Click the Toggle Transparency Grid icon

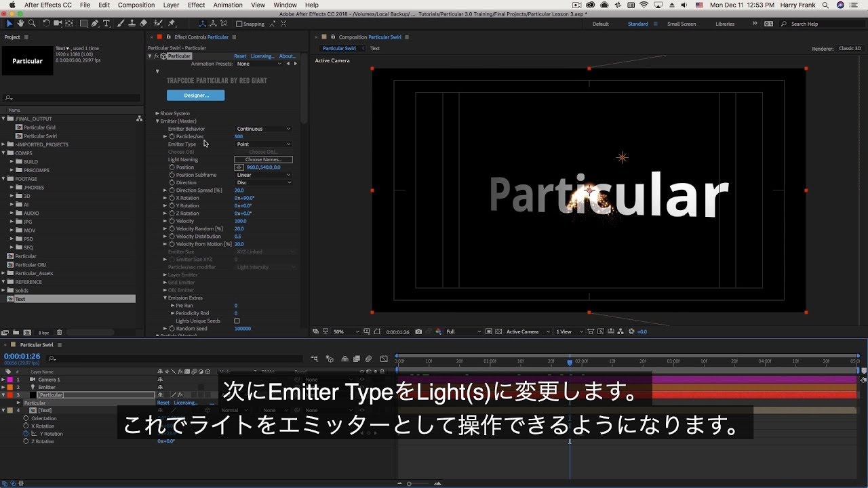pos(498,331)
